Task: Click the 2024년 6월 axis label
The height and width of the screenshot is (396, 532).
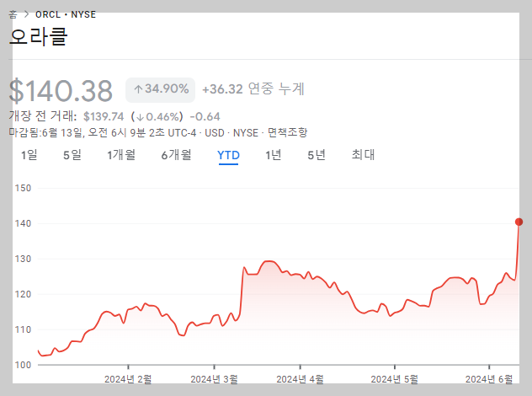Action: 489,379
